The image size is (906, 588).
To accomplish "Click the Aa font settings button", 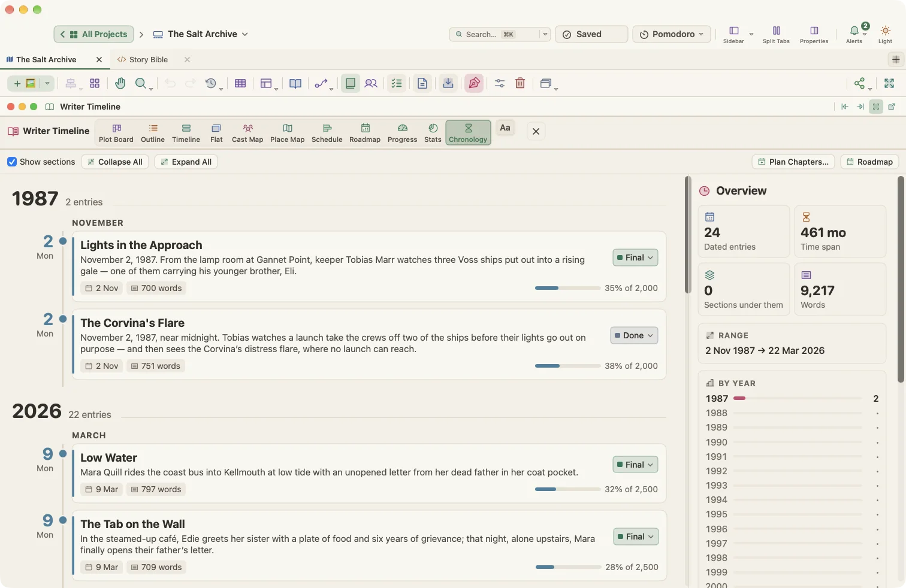I will [x=505, y=128].
